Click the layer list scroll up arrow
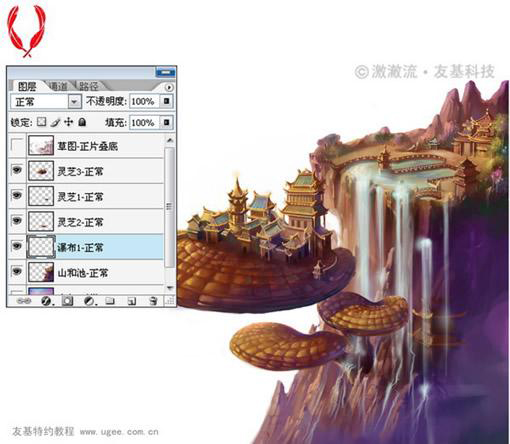The image size is (510, 444). pos(170,140)
